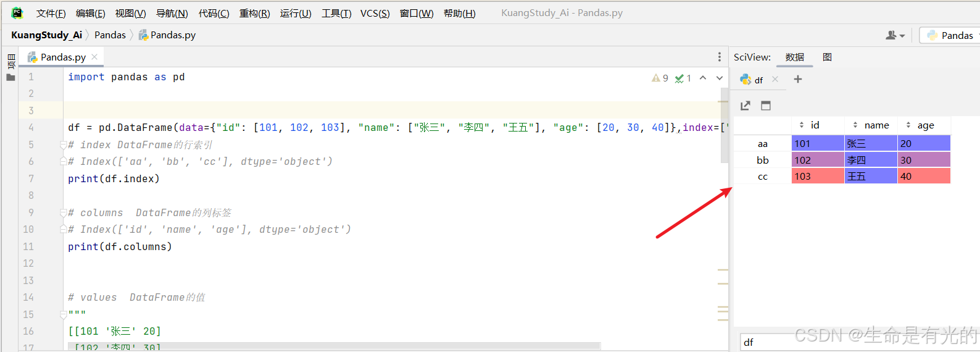Viewport: 980px width, 352px height.
Task: Go to next highlighted error arrow
Action: pyautogui.click(x=719, y=78)
